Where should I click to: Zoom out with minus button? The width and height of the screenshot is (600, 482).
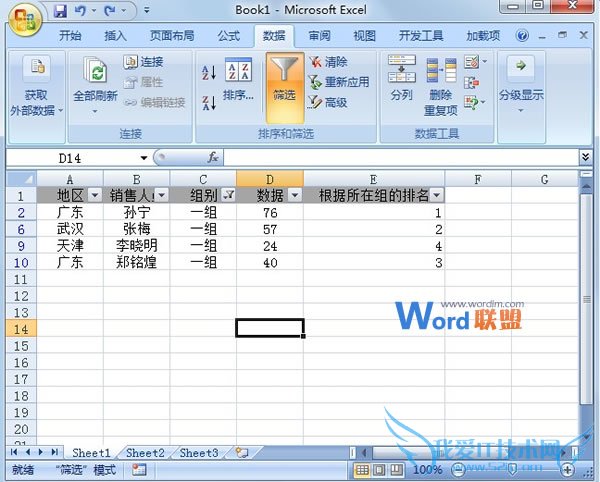(x=458, y=469)
